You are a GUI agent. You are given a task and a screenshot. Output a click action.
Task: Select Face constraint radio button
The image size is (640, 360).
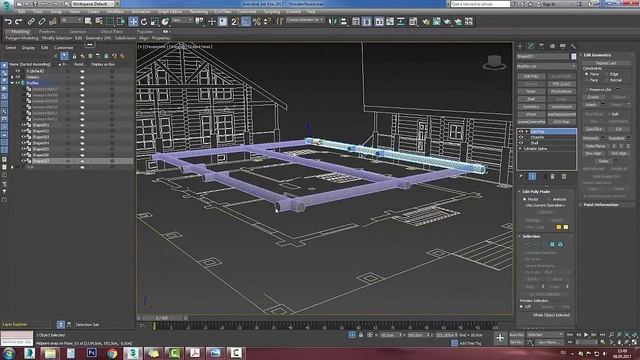click(x=587, y=80)
